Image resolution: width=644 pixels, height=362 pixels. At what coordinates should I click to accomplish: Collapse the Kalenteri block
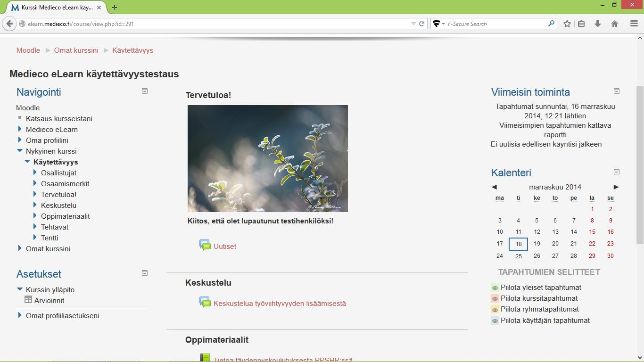point(616,172)
